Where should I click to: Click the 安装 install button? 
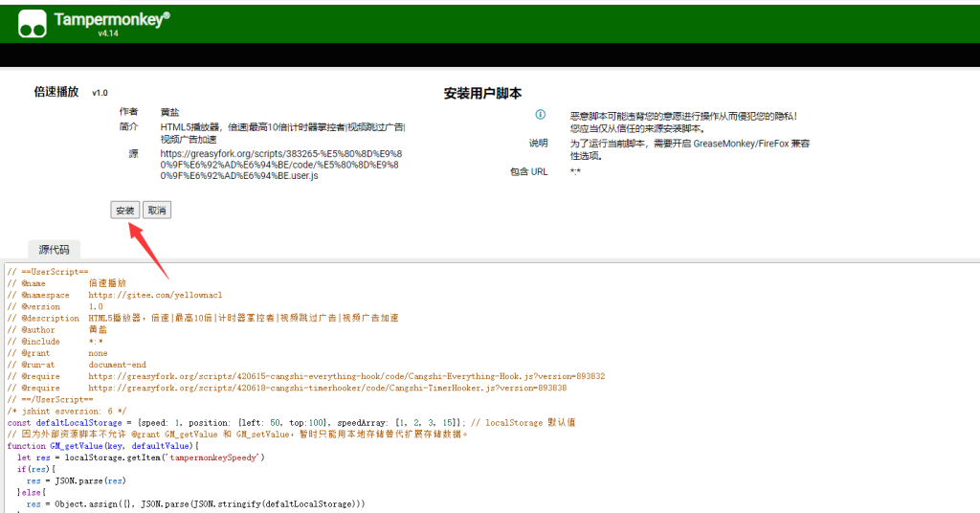pyautogui.click(x=125, y=210)
